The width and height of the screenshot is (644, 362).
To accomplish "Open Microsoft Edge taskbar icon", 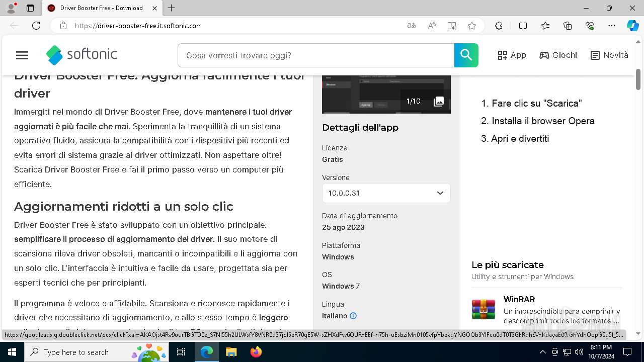I will click(207, 352).
